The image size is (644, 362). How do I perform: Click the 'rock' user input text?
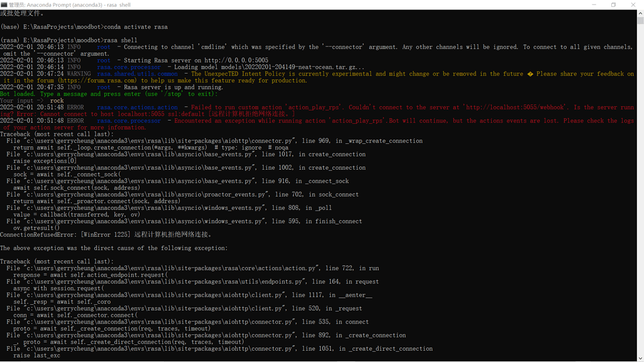[x=57, y=100]
